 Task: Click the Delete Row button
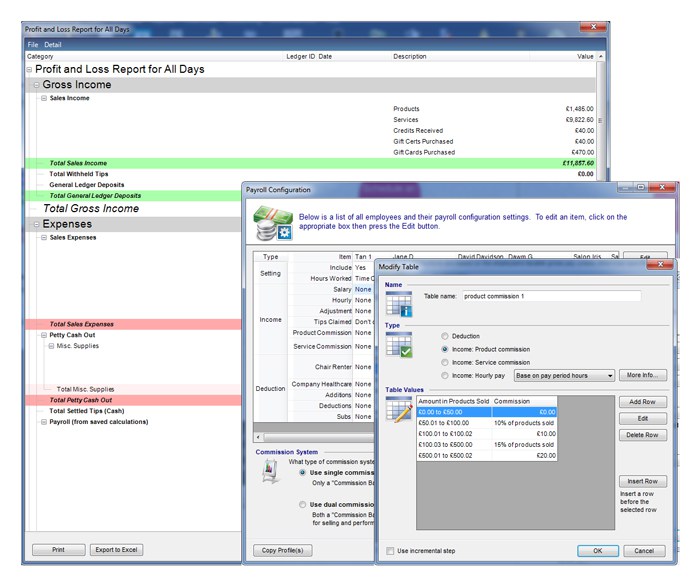tap(643, 435)
